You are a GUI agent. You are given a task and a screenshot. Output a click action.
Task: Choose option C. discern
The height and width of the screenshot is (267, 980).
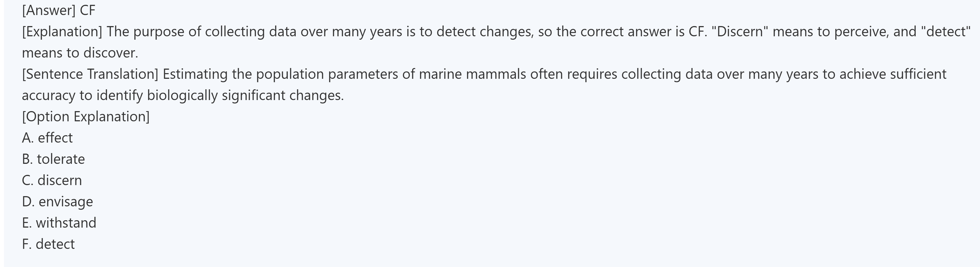click(52, 181)
